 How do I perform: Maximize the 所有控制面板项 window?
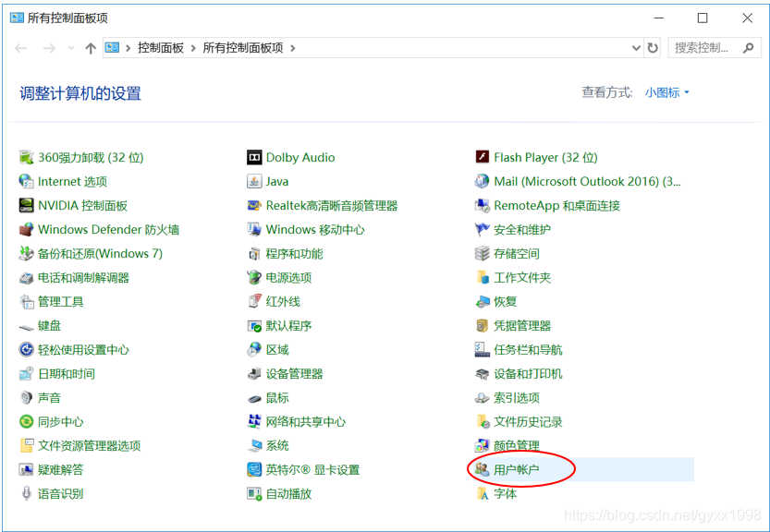click(x=703, y=18)
